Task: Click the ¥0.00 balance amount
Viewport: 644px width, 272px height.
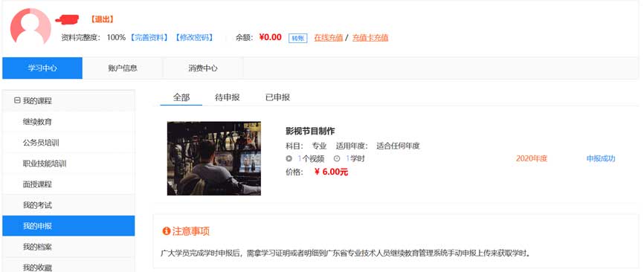Action: click(x=270, y=37)
